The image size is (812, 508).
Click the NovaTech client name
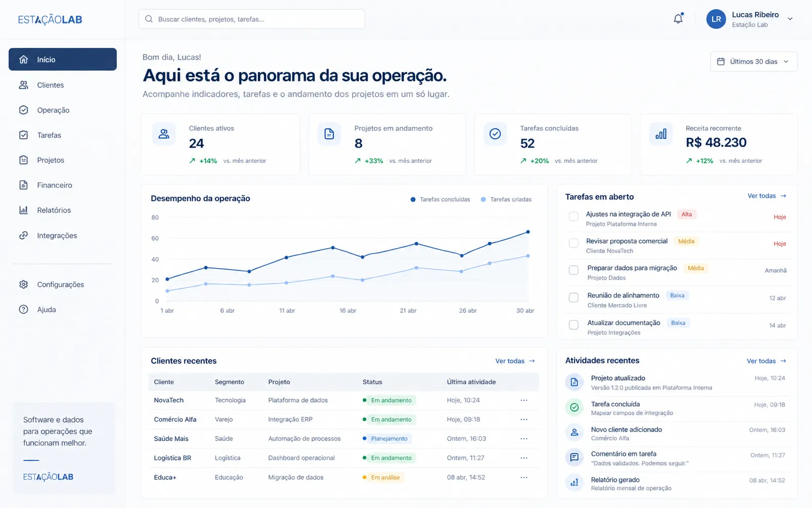(168, 400)
